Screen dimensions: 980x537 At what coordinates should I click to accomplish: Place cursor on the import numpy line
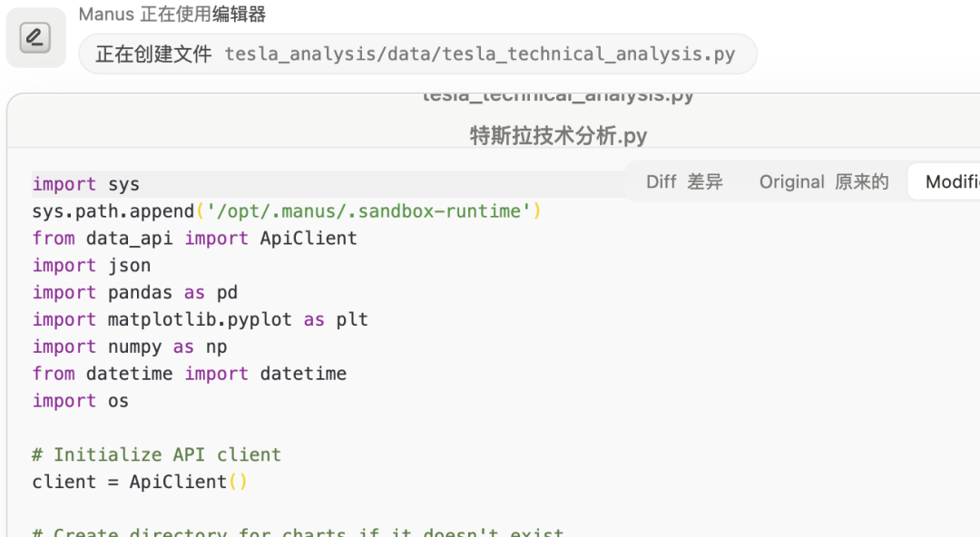click(129, 347)
